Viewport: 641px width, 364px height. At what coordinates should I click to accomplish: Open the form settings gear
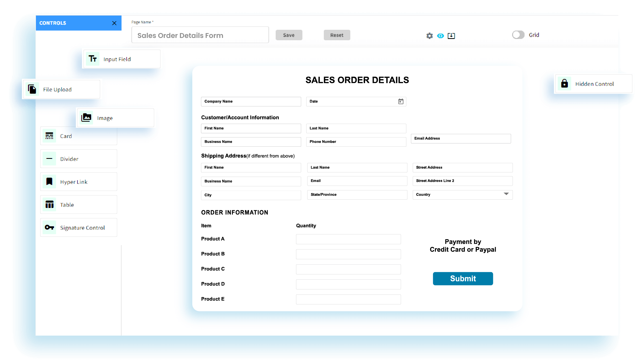click(429, 36)
